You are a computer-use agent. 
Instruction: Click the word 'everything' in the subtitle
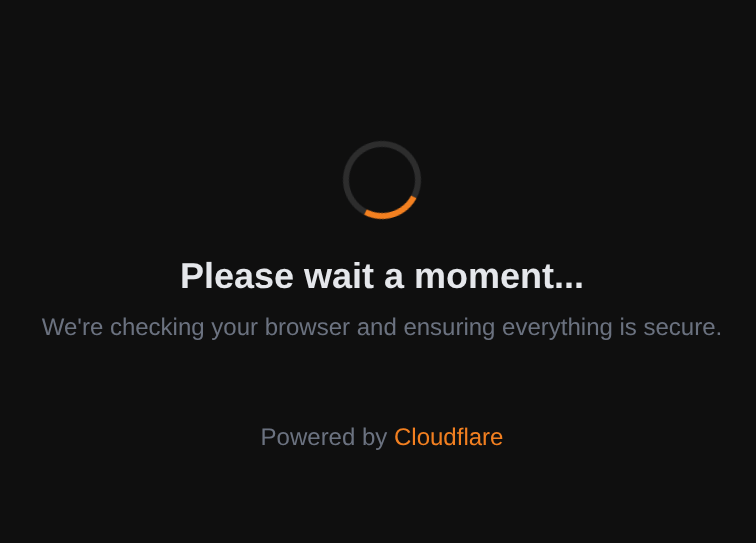click(x=557, y=328)
